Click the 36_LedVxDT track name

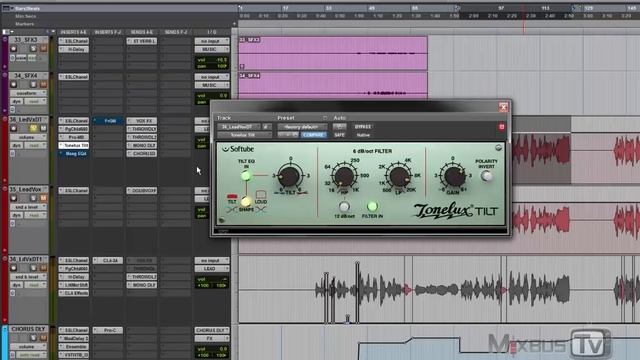point(26,120)
